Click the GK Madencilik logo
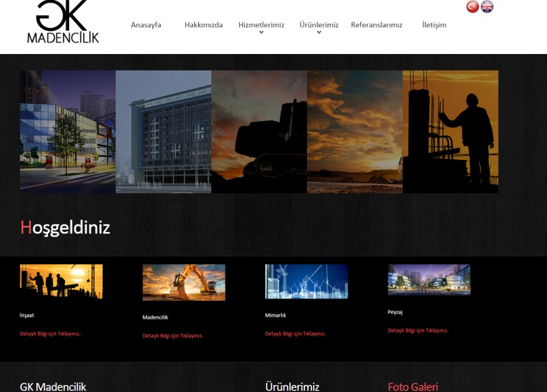The height and width of the screenshot is (392, 547). [63, 22]
